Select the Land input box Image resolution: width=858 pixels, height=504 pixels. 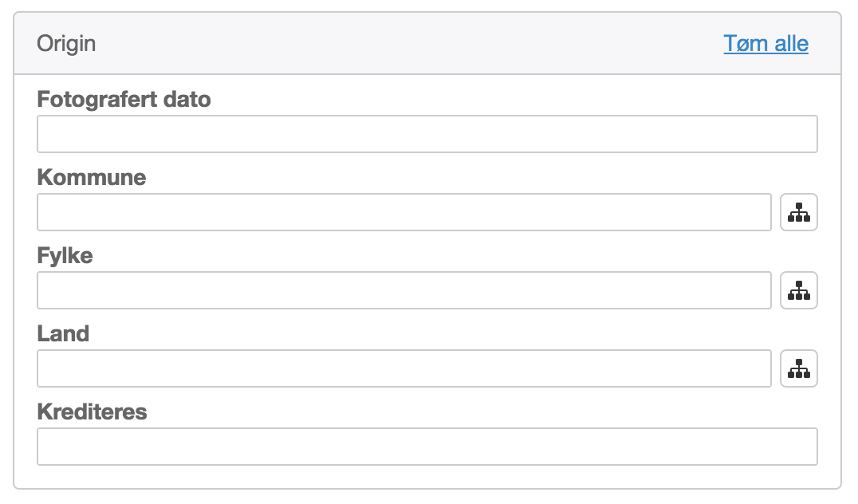[403, 368]
